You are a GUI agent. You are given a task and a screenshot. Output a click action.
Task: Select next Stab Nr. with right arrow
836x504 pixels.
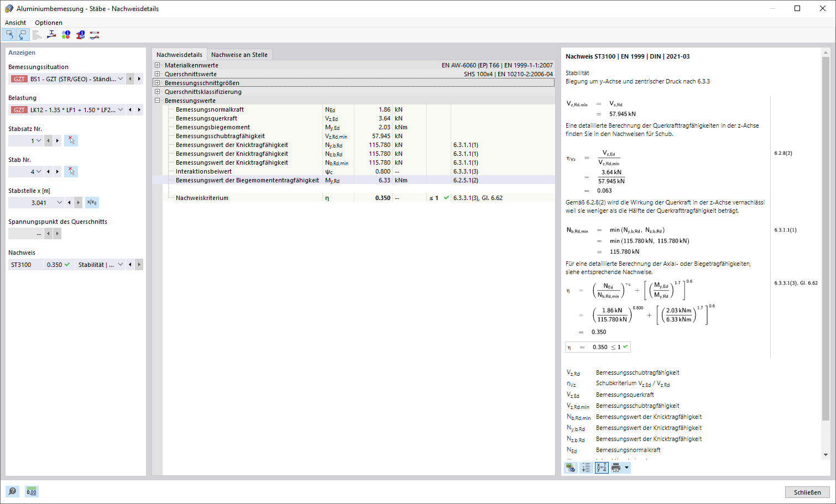tap(57, 172)
